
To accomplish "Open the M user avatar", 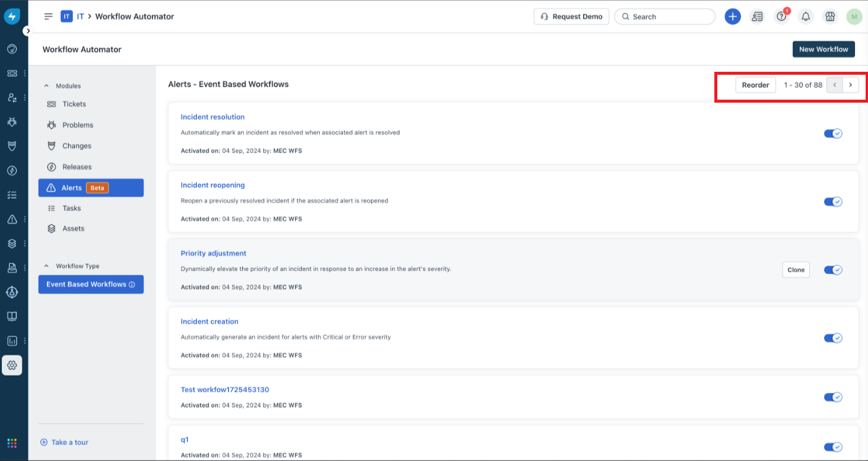I will click(x=854, y=17).
